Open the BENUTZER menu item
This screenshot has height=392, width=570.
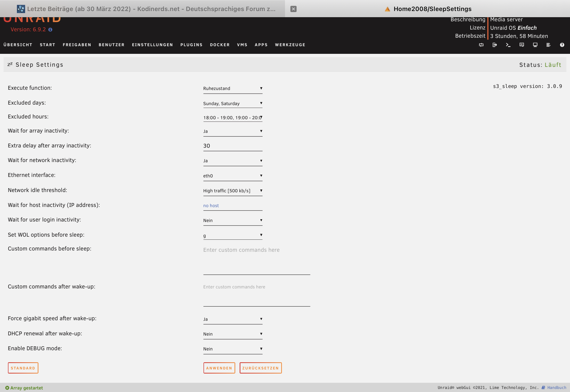(111, 45)
